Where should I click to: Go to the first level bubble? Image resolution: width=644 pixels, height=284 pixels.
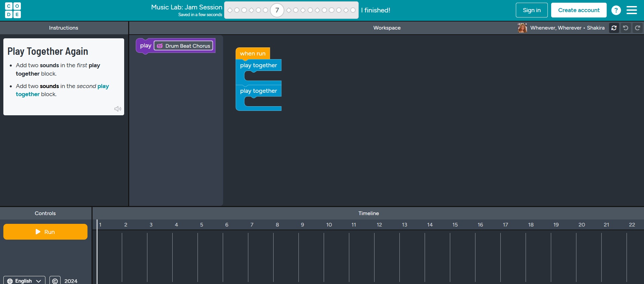pyautogui.click(x=230, y=10)
